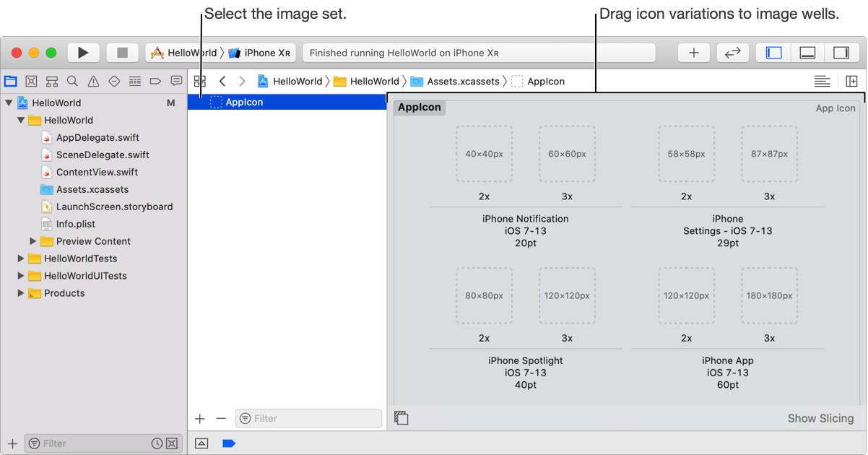Click Assets.xcassets in jump bar
The height and width of the screenshot is (455, 868).
(455, 82)
